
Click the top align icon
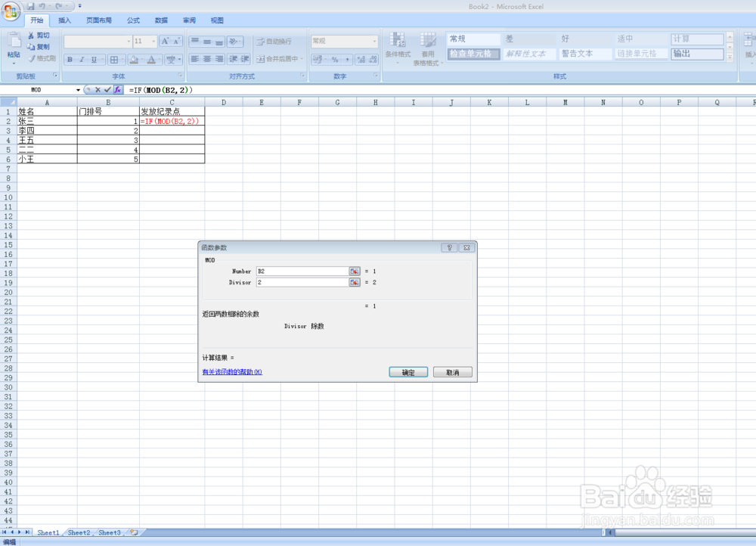(x=195, y=42)
